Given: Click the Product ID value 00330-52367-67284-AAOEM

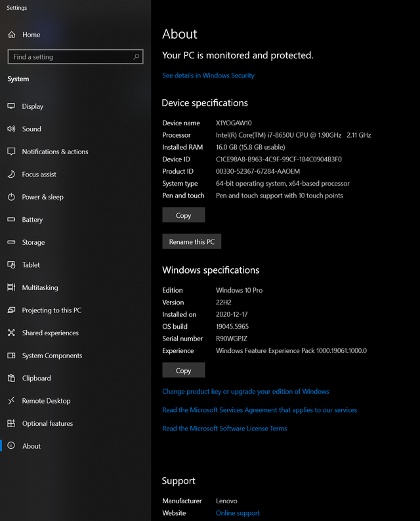Looking at the screenshot, I should click(x=258, y=171).
